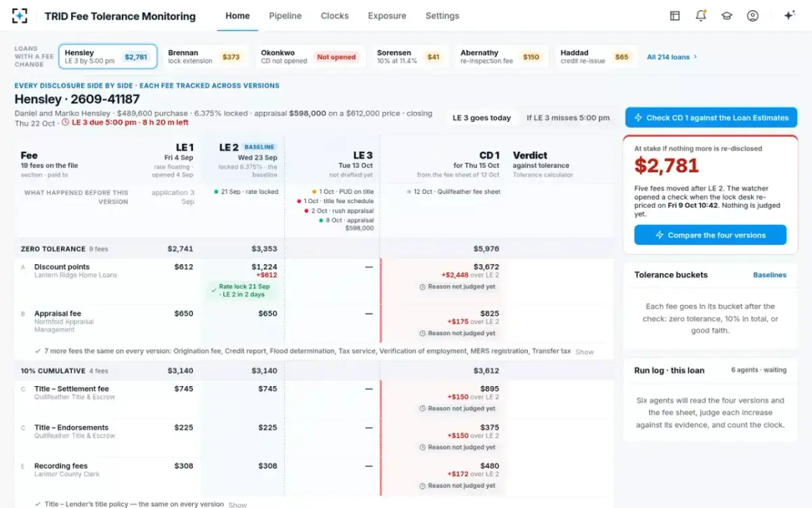Viewport: 812px width, 508px height.
Task: Select the Hensley loan card
Action: point(108,57)
